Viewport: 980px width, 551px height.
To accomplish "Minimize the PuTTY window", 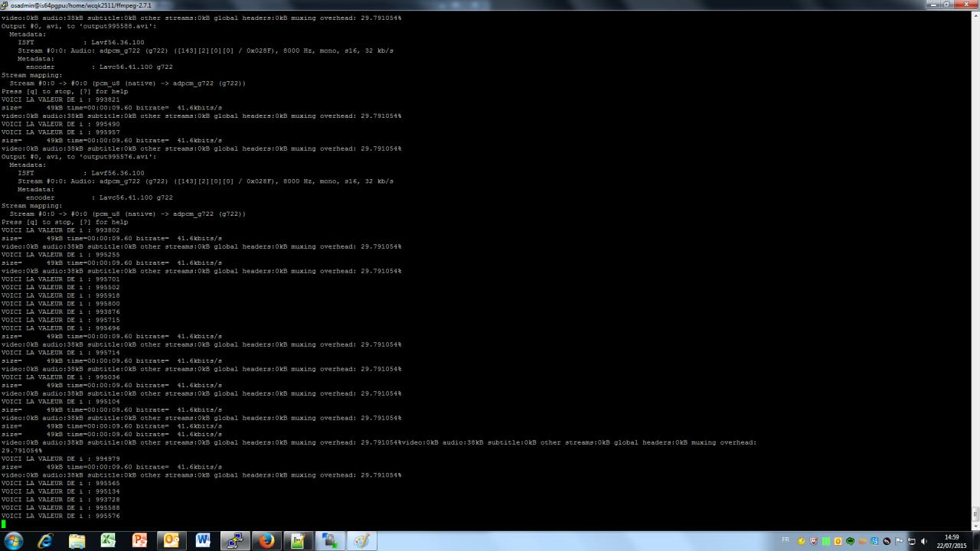I will (934, 5).
